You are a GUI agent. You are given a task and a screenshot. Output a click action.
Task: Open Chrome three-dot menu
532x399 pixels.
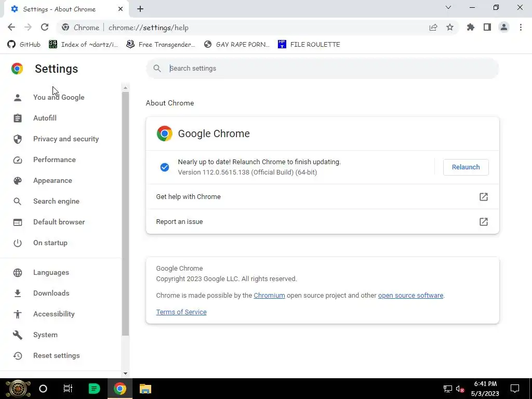tap(521, 27)
